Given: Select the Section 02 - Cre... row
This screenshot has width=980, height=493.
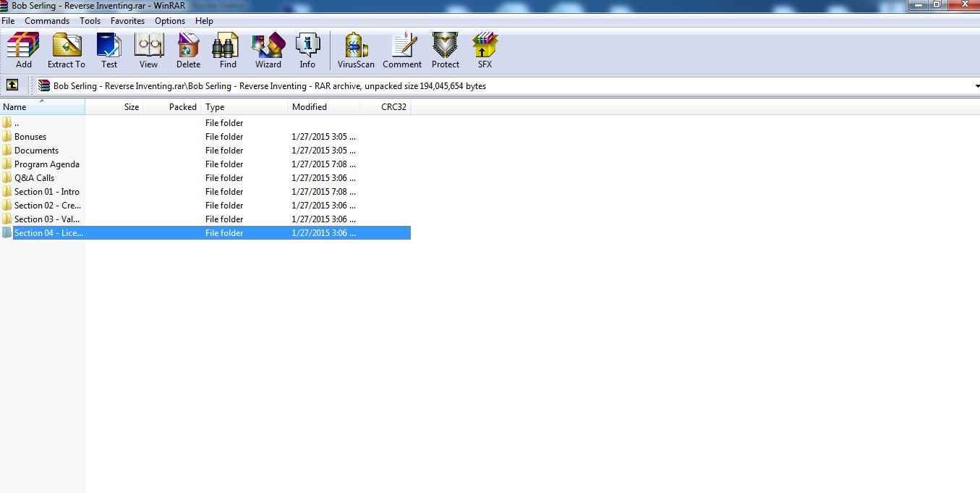Looking at the screenshot, I should tap(205, 206).
